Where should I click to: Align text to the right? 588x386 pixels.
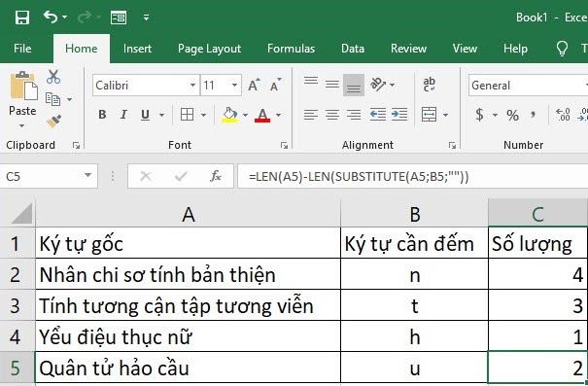pyautogui.click(x=354, y=115)
